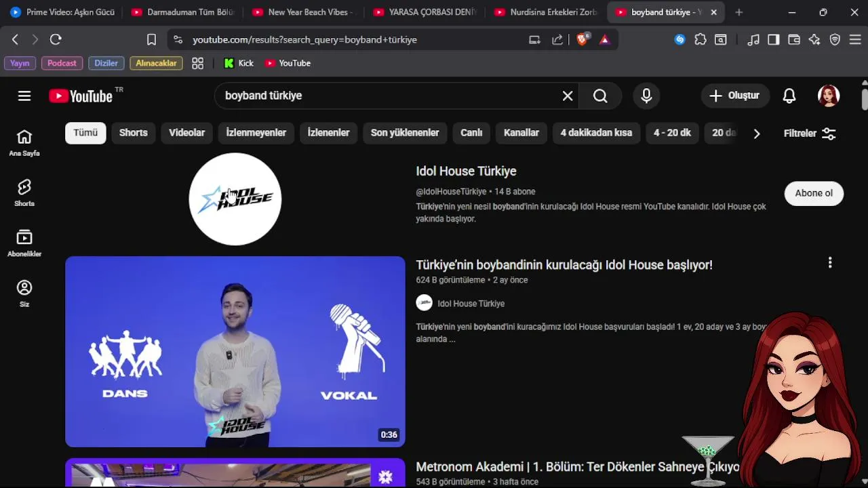
Task: Open the Oluştur create menu
Action: (735, 96)
